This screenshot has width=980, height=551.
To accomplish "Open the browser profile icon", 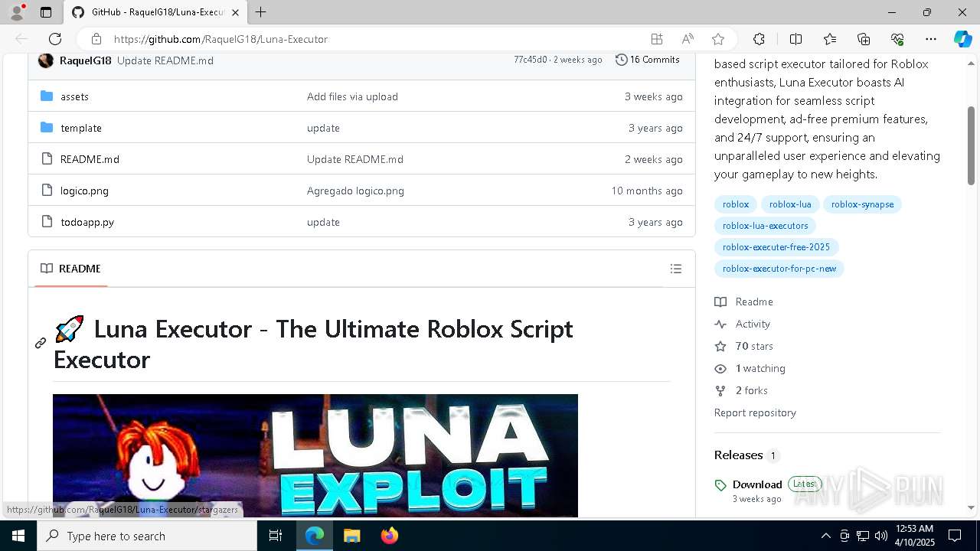I will (x=17, y=12).
